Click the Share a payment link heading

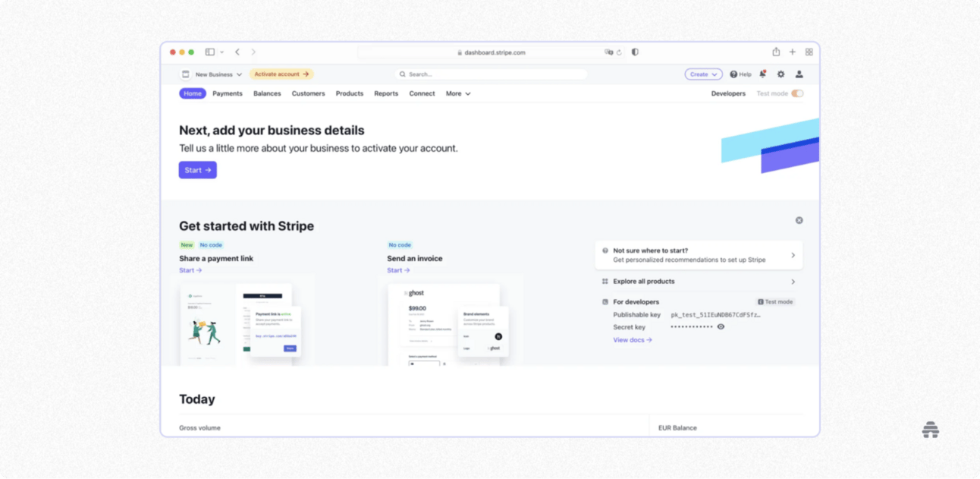(x=216, y=259)
